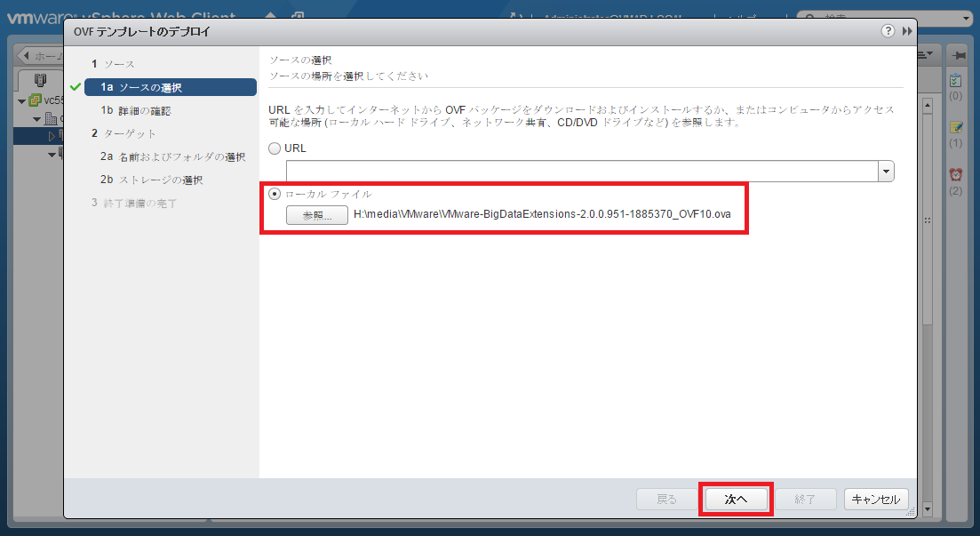Focus the URL text input field
Image resolution: width=980 pixels, height=536 pixels.
(582, 171)
